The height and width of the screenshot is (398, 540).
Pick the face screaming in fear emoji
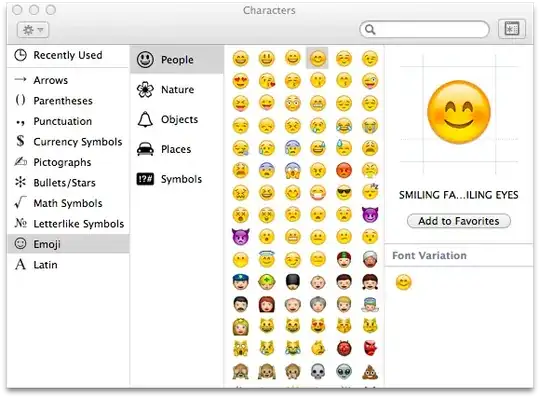tap(292, 170)
